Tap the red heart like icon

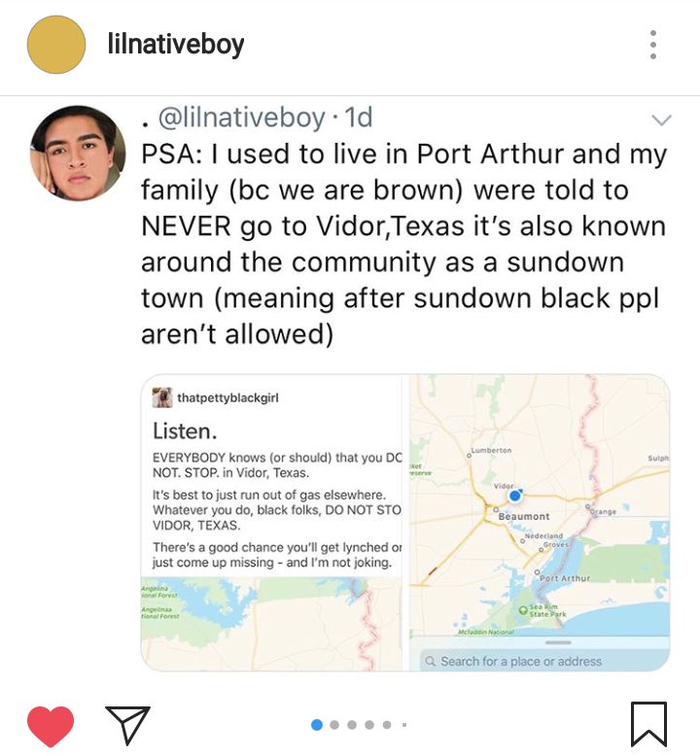pos(51,726)
